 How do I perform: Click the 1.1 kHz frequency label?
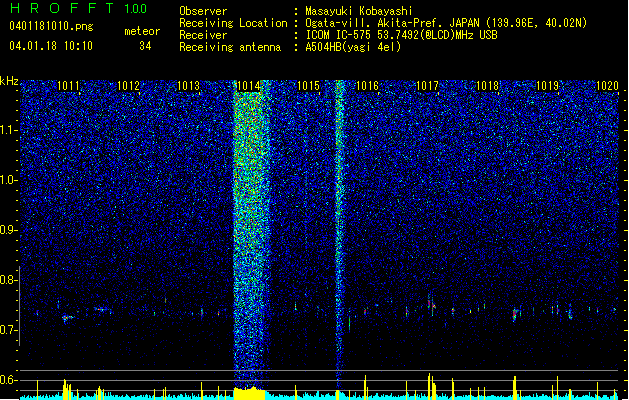tap(8, 130)
